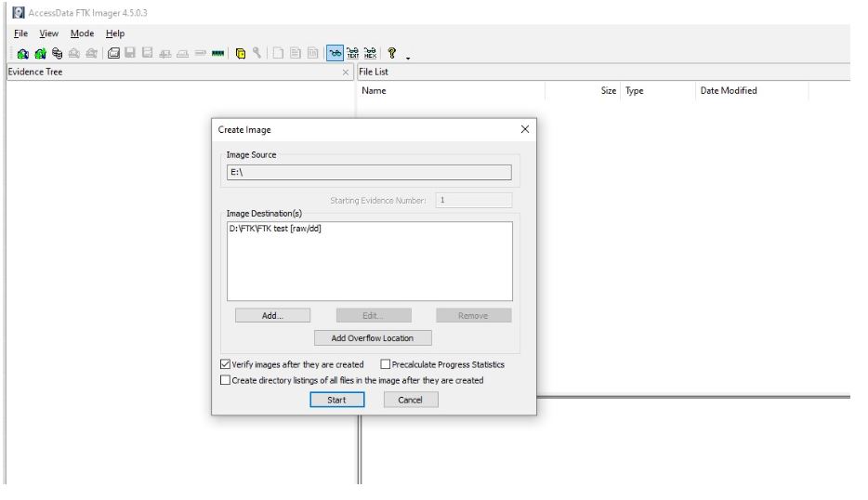The width and height of the screenshot is (868, 500).
Task: Switch to Hex view mode icon
Action: (x=370, y=53)
